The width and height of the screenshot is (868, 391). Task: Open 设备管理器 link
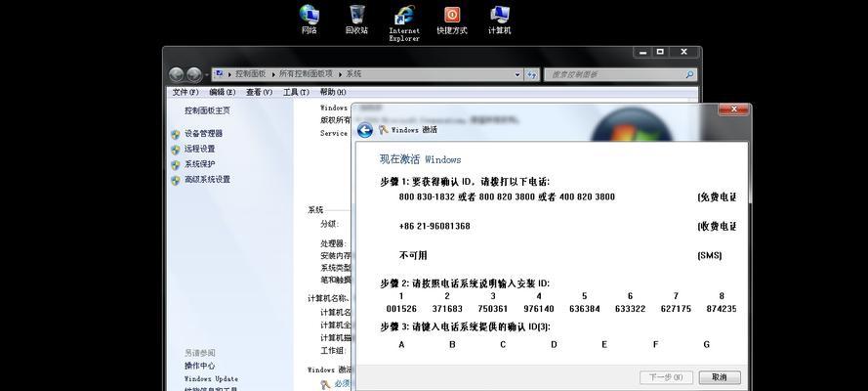point(203,134)
